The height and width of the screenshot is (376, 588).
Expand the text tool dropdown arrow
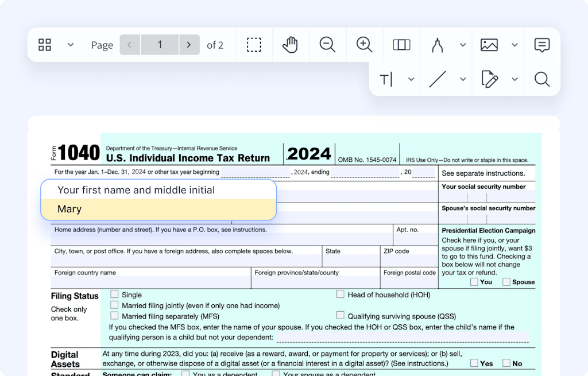tap(411, 79)
